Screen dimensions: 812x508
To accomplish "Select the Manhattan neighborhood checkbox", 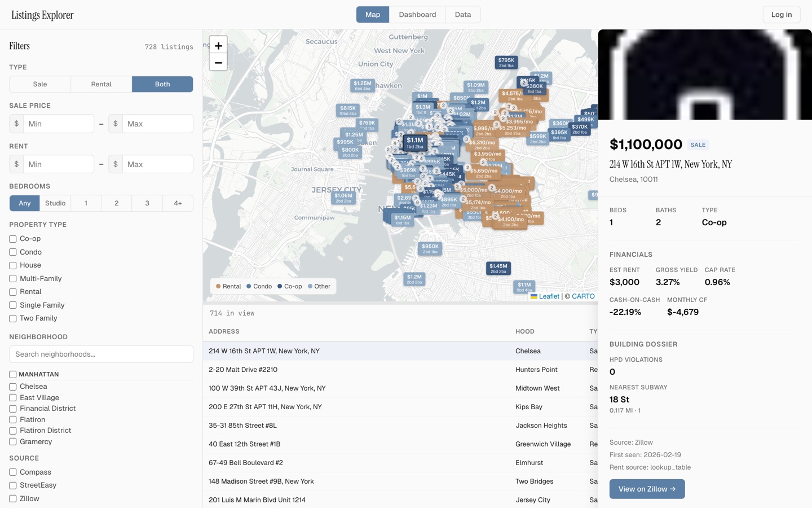I will (12, 374).
